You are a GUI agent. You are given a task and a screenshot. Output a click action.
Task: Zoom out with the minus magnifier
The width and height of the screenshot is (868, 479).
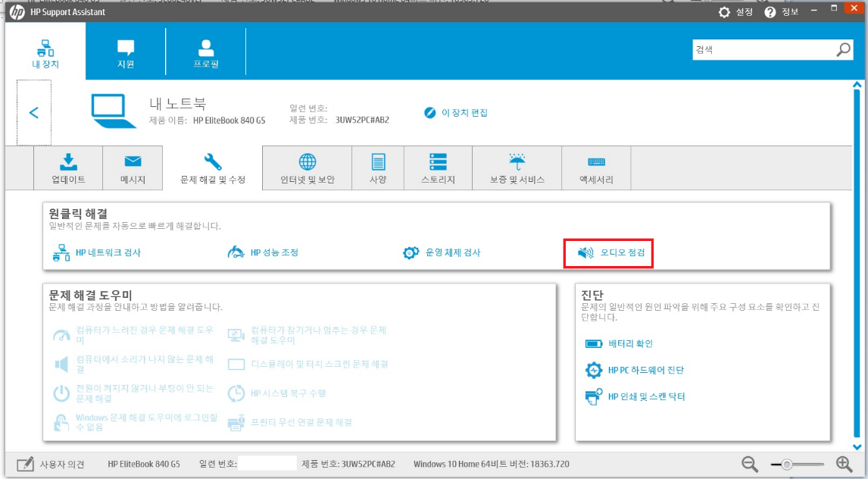point(750,464)
